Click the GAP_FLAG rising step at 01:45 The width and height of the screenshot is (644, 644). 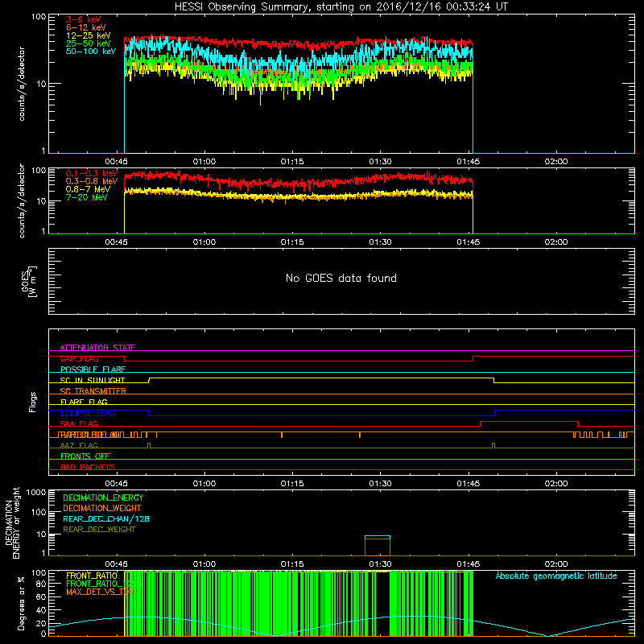(x=473, y=358)
